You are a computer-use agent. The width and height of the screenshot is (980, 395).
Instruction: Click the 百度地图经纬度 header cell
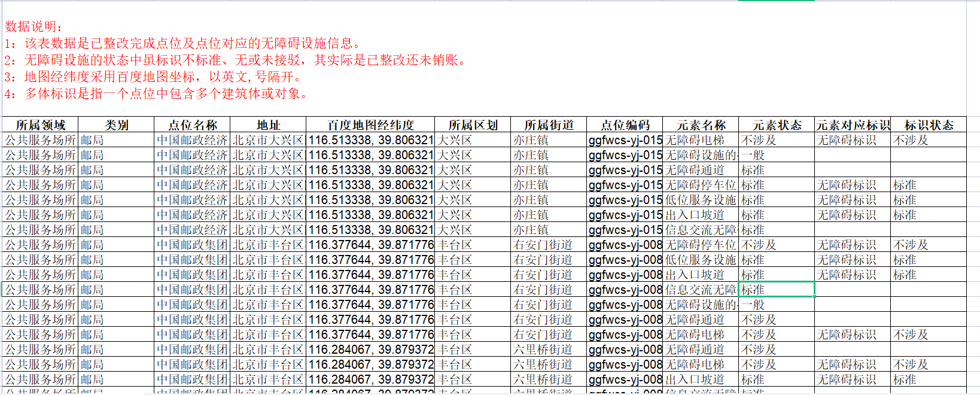coord(370,125)
